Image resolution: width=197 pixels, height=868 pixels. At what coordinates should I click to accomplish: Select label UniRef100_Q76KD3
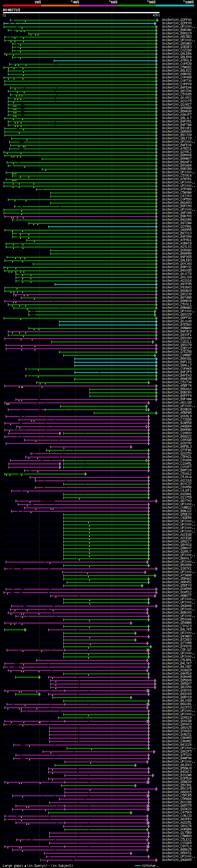click(x=177, y=731)
